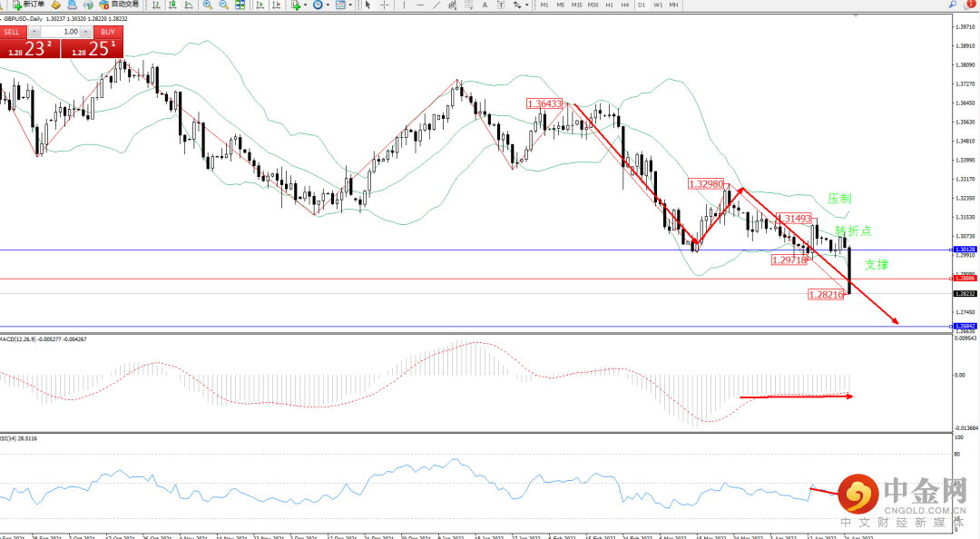The width and height of the screenshot is (980, 539).
Task: Switch to M15 timeframe
Action: pyautogui.click(x=577, y=5)
